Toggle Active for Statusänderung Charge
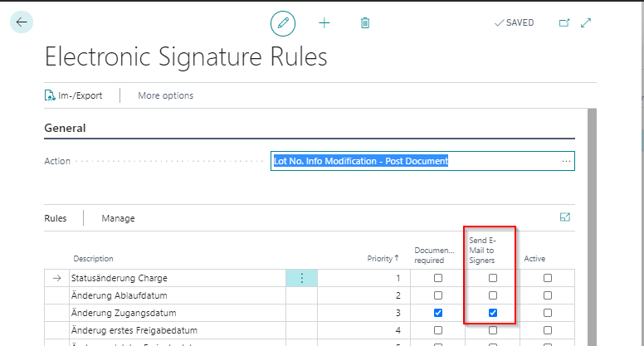The height and width of the screenshot is (346, 644). [548, 278]
